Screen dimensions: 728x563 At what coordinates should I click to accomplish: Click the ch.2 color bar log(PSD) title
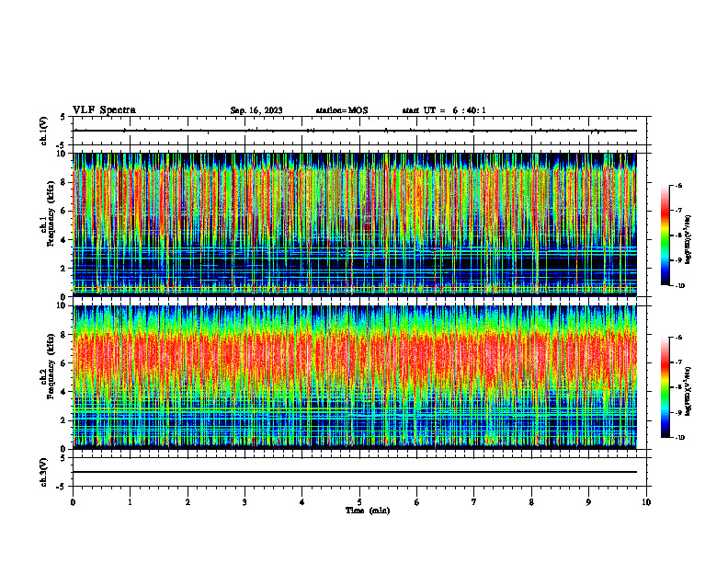(x=688, y=390)
